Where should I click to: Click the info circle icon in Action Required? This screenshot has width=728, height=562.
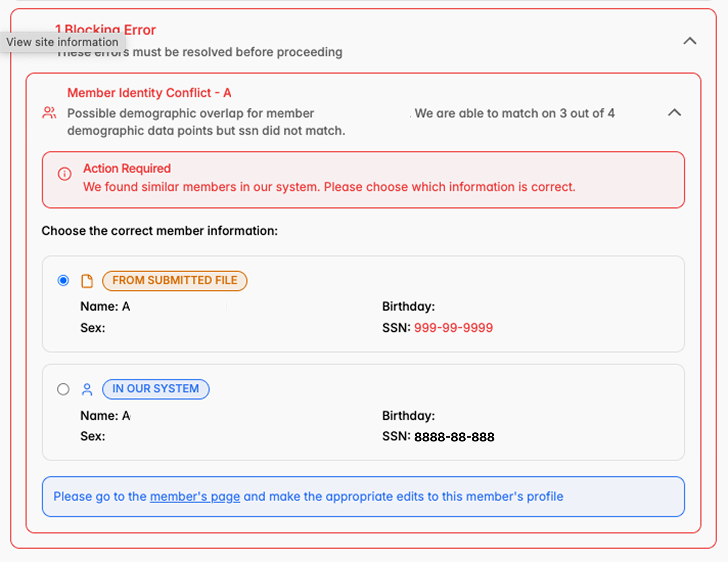[x=64, y=174]
